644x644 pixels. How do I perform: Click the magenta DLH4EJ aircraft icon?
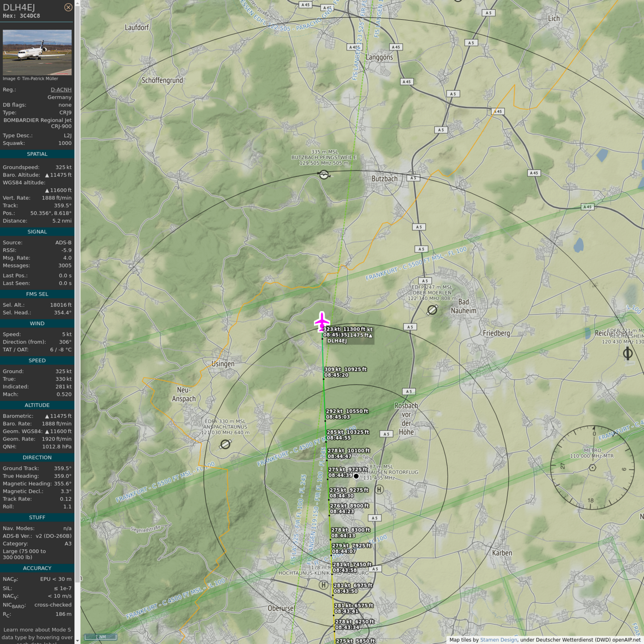(x=322, y=322)
